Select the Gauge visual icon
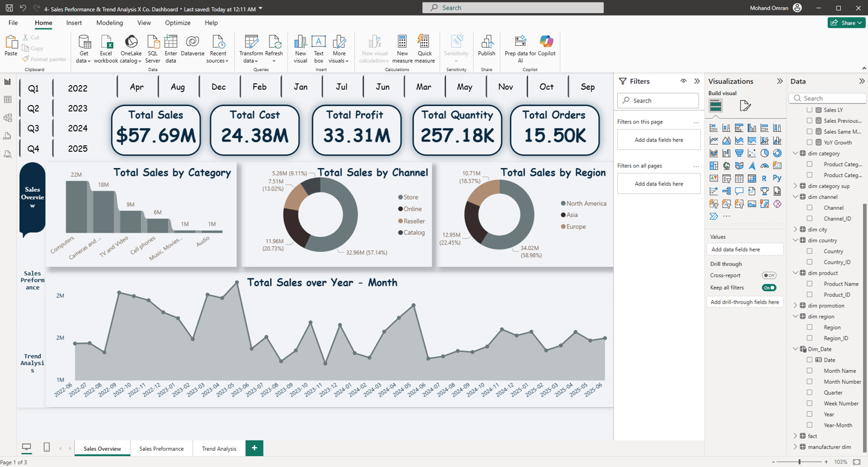The height and width of the screenshot is (467, 868). [x=764, y=166]
